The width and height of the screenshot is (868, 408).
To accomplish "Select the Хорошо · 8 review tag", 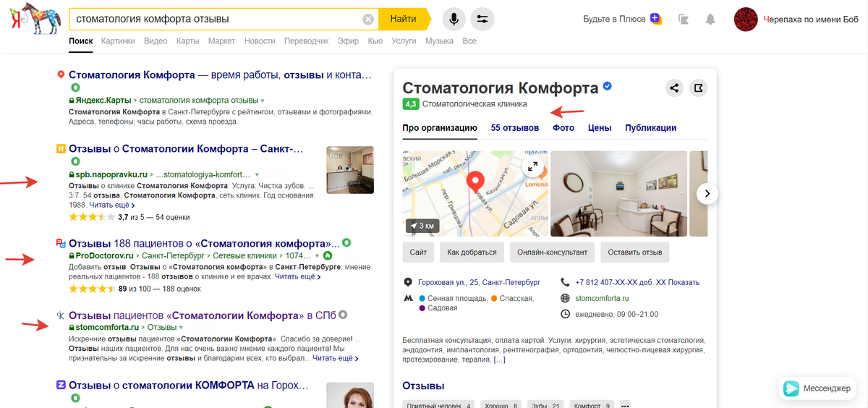I will point(501,406).
